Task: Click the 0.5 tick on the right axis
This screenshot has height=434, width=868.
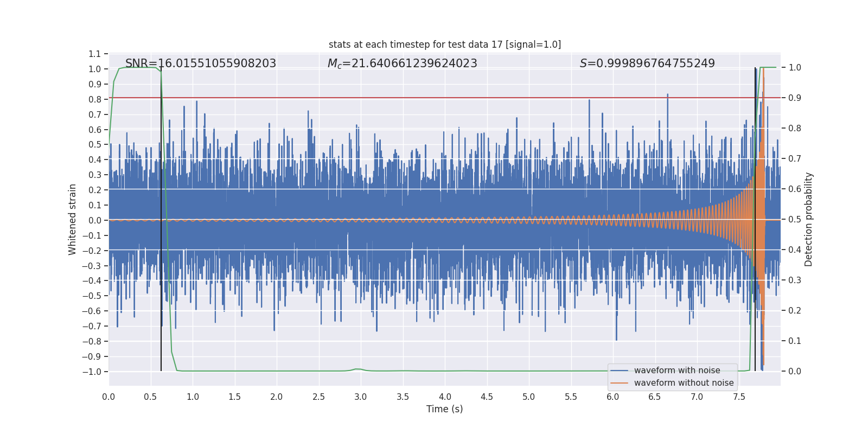Action: tap(794, 220)
